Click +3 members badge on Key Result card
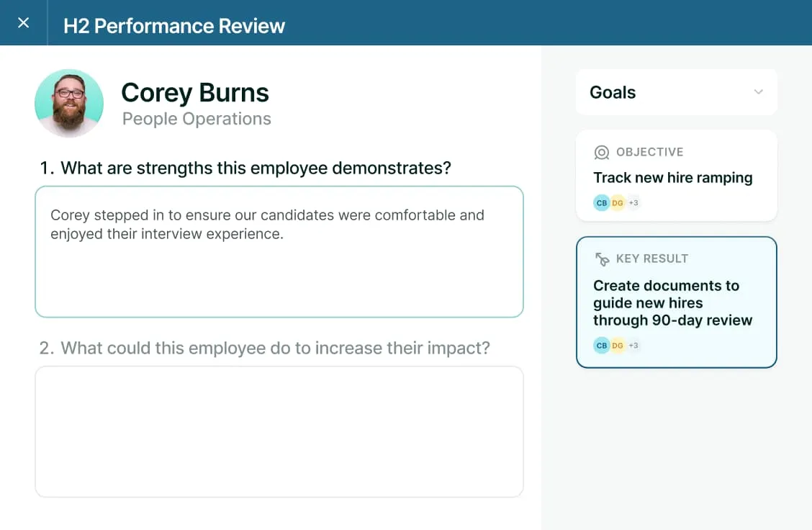 point(633,346)
